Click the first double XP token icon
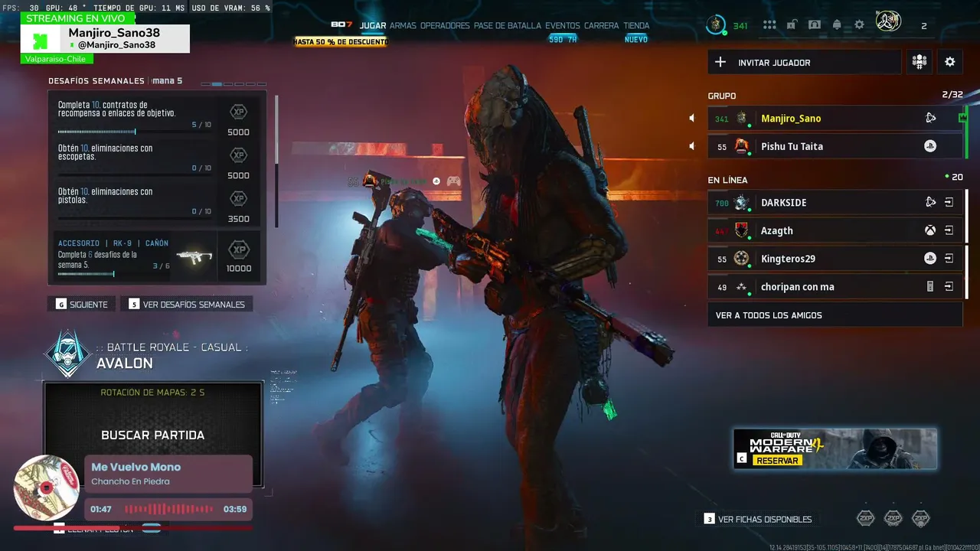The width and height of the screenshot is (980, 551). click(x=865, y=519)
